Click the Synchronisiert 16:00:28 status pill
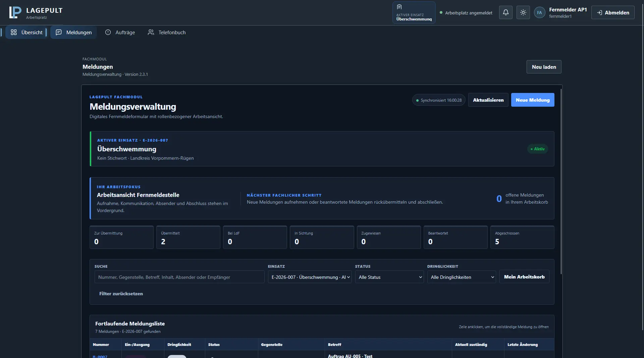Viewport: 644px width, 358px height. click(x=439, y=100)
